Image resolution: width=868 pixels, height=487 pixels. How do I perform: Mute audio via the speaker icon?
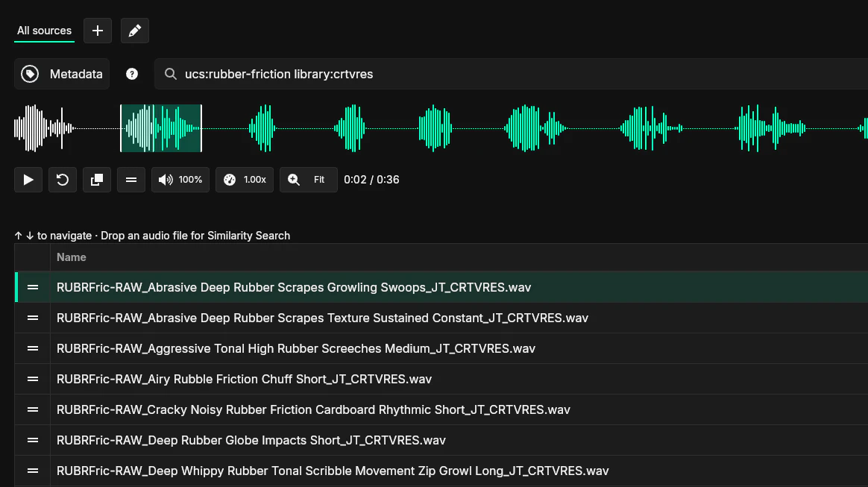point(166,179)
